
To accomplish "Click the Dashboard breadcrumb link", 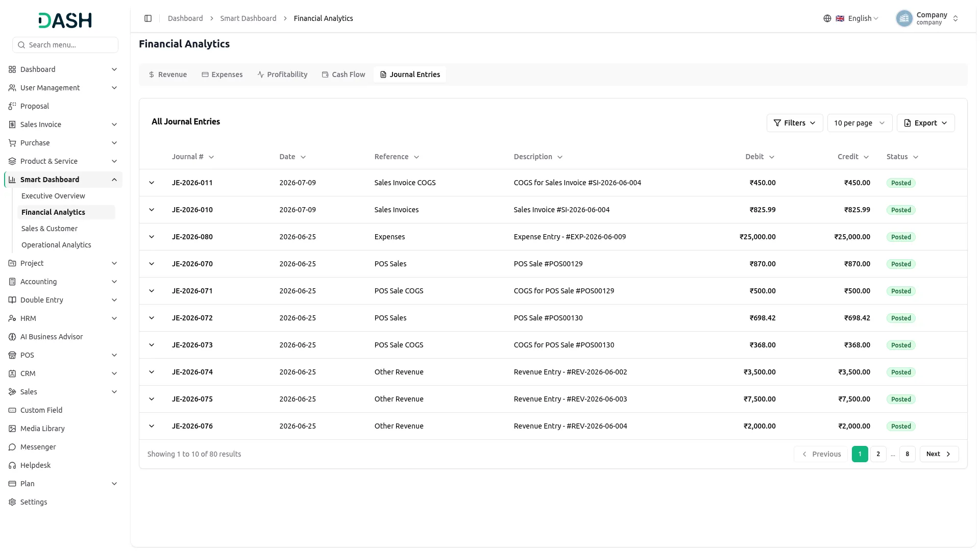I will (185, 18).
